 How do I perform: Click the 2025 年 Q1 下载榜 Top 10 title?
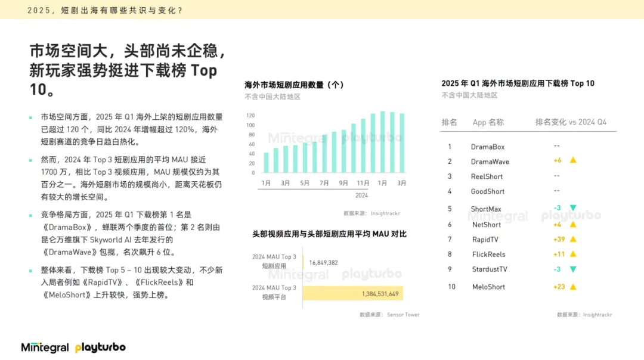518,83
